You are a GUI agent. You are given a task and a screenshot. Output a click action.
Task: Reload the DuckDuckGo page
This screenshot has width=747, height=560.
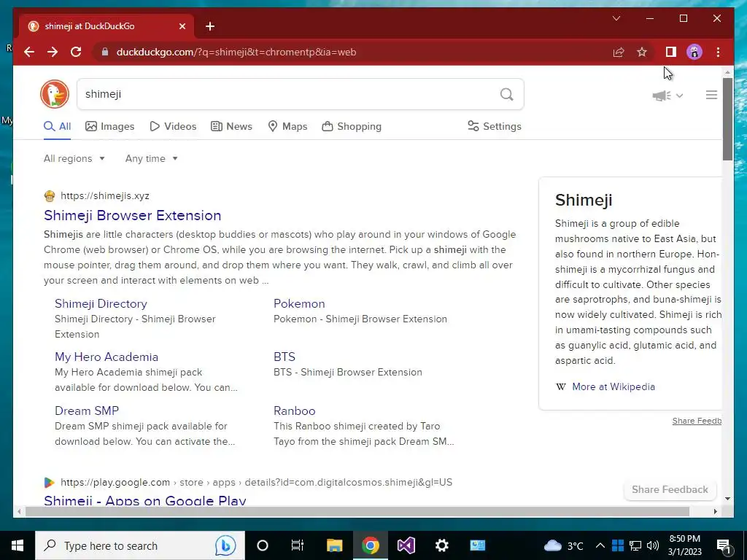76,52
